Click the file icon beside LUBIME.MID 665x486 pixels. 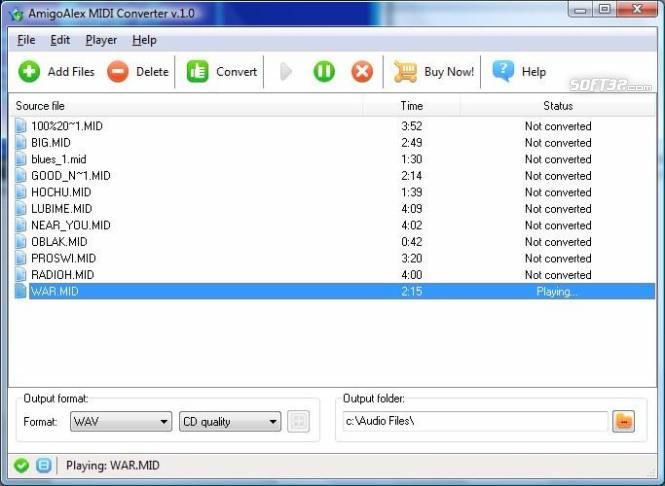coord(21,209)
